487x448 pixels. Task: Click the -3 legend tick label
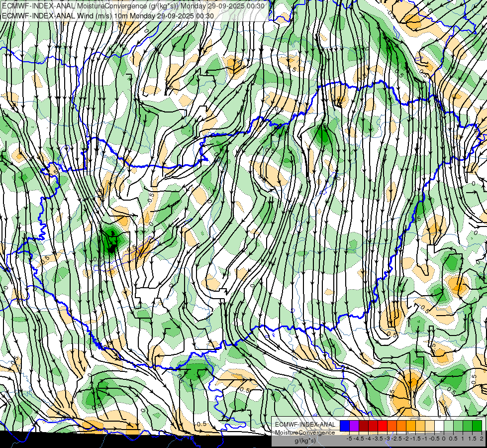[388, 439]
